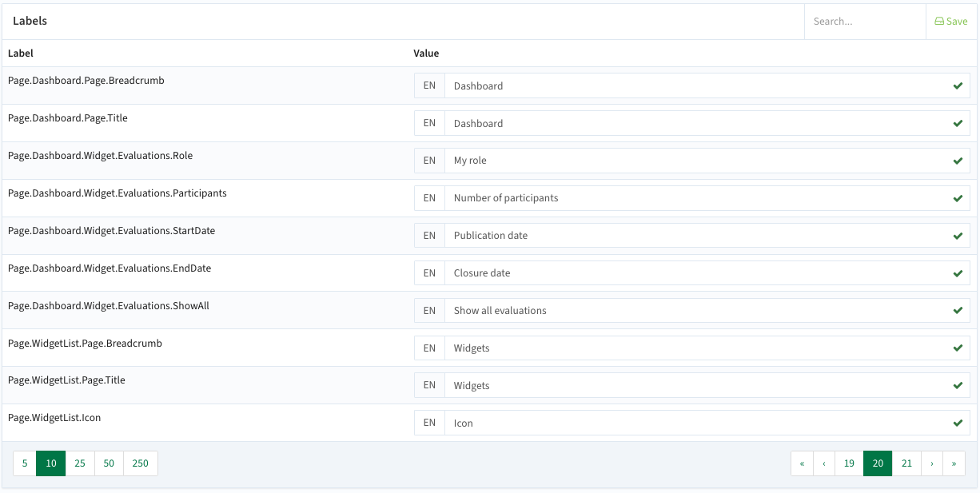Click EN language tag in Closure date row
980x493 pixels.
click(429, 273)
